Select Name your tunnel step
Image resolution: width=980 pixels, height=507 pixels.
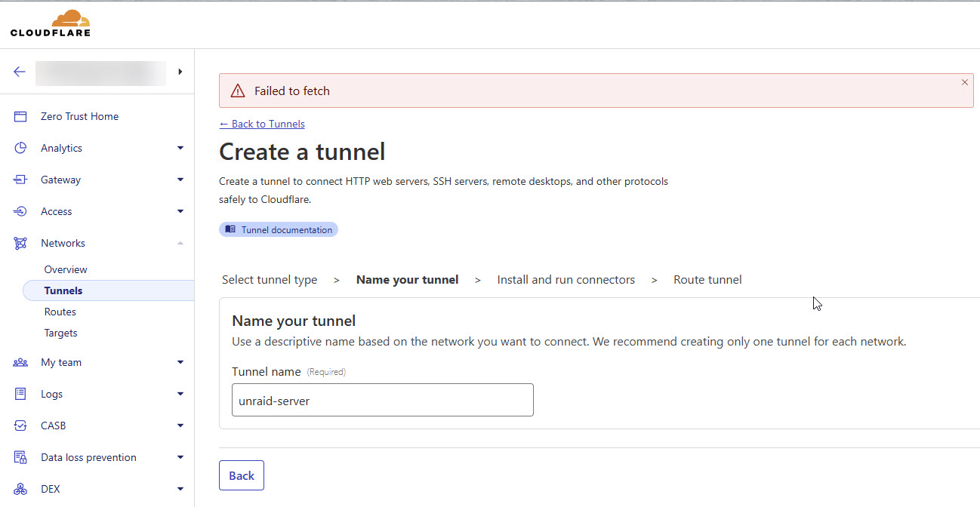[x=407, y=280]
